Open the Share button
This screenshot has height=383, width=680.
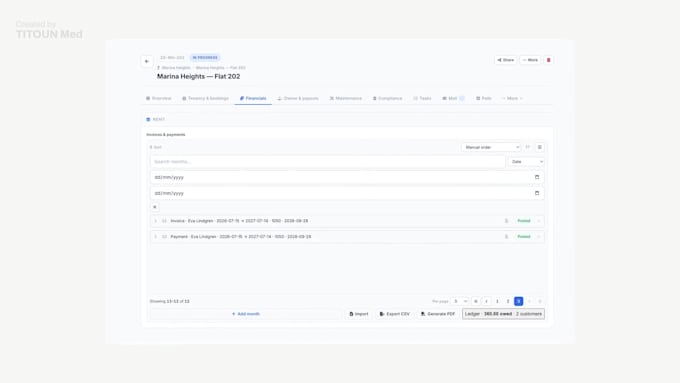coord(506,60)
